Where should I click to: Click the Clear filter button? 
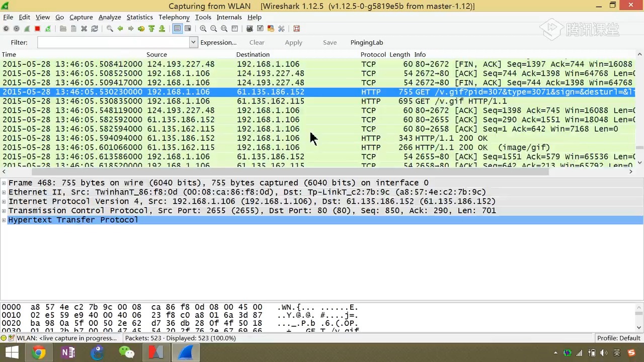(x=257, y=42)
